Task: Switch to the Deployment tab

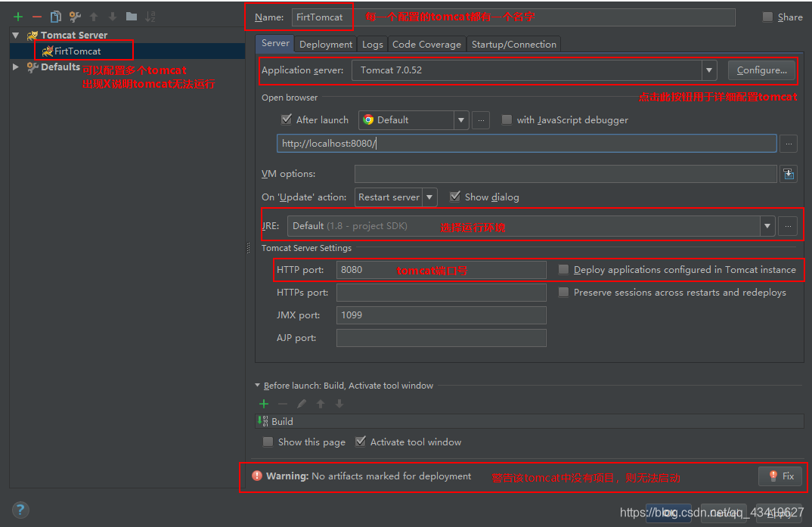Action: coord(326,45)
